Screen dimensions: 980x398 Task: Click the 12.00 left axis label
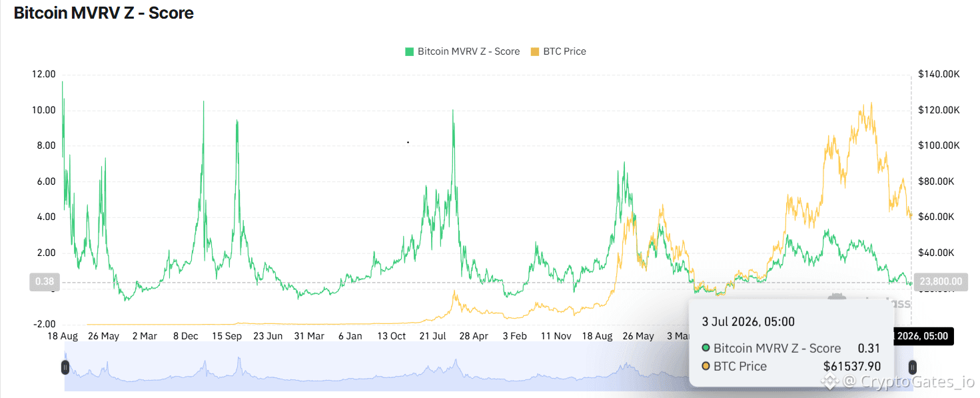click(43, 74)
